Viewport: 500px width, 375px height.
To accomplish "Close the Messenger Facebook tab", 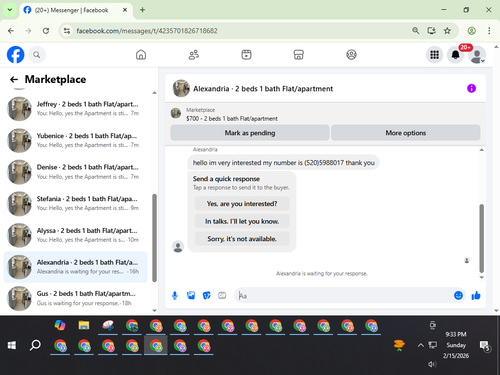I will point(125,10).
